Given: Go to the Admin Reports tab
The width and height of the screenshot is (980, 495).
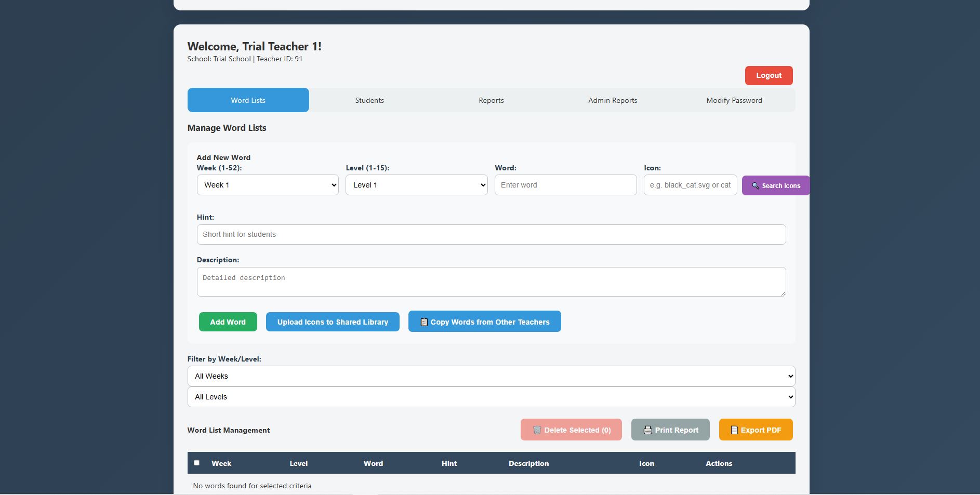Looking at the screenshot, I should tap(613, 100).
